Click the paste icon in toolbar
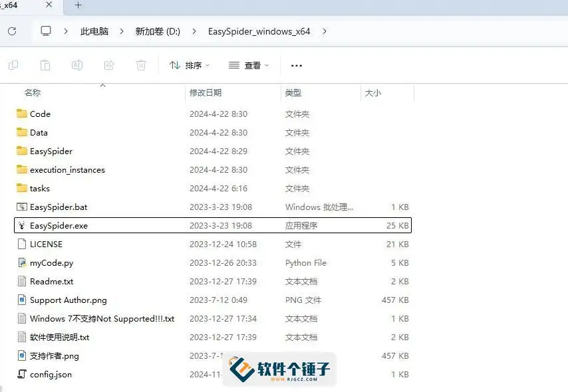The image size is (568, 392). click(x=45, y=65)
